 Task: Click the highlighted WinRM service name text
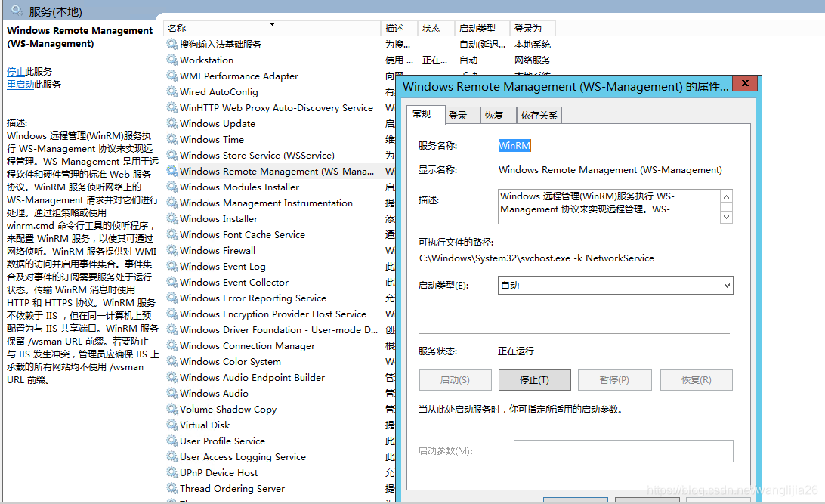click(x=514, y=146)
